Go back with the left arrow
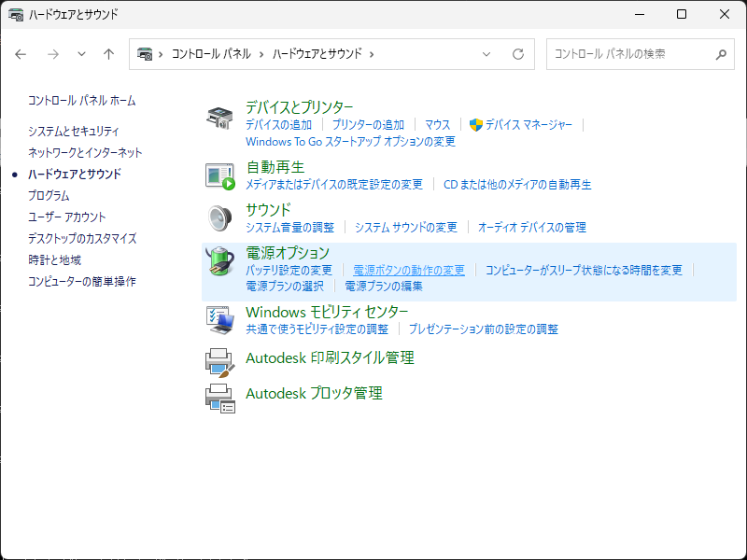Viewport: 747px width, 560px height. (21, 54)
